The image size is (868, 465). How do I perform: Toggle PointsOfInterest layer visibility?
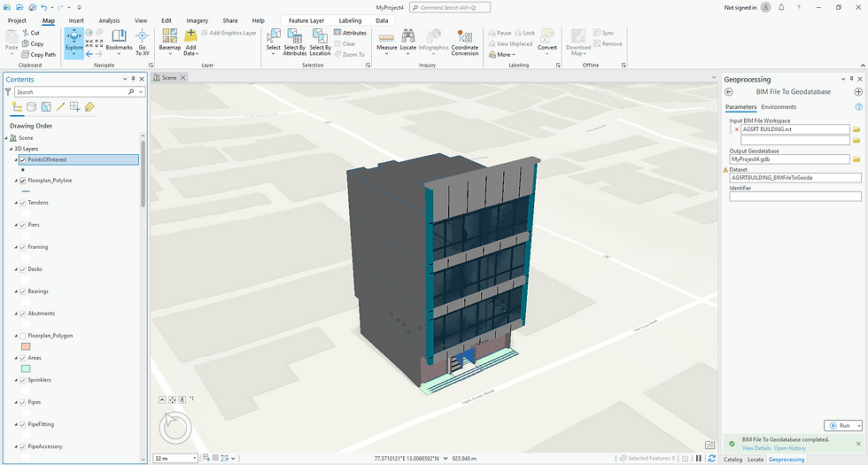pyautogui.click(x=23, y=159)
